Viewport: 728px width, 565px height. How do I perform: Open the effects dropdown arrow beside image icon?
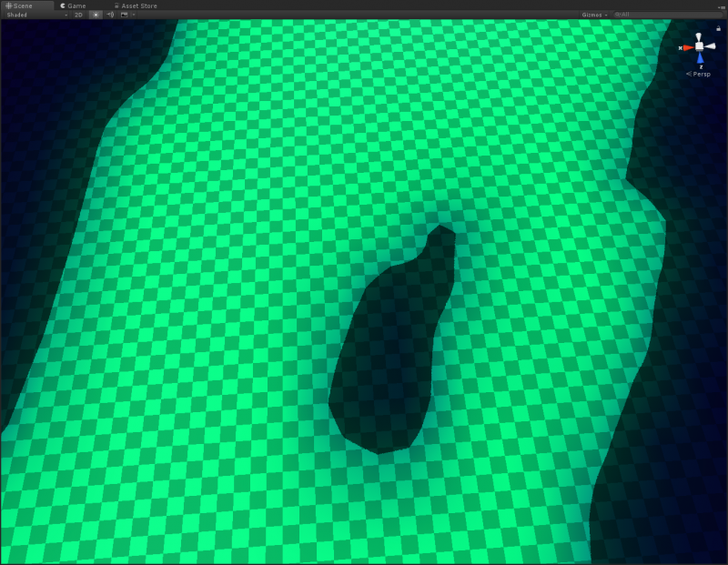point(133,15)
